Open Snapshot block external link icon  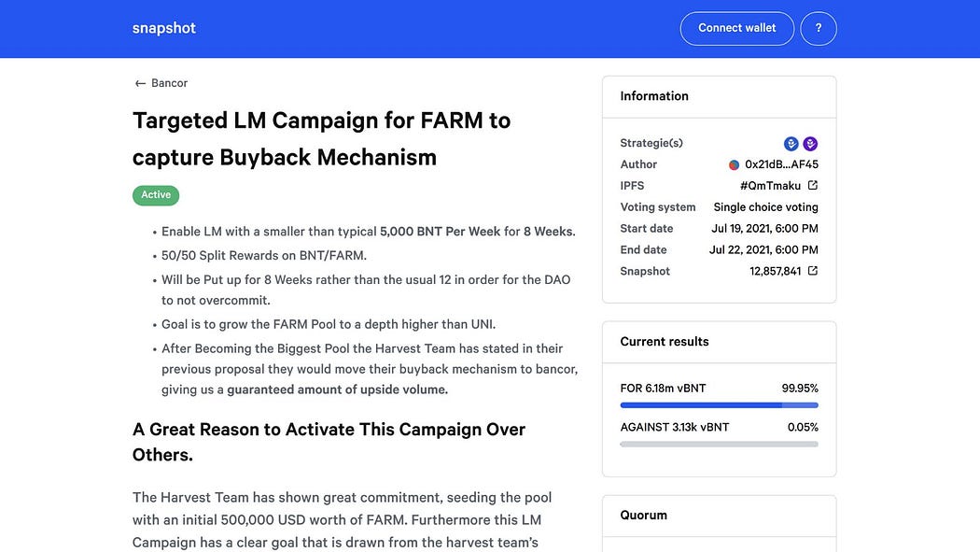tap(813, 271)
